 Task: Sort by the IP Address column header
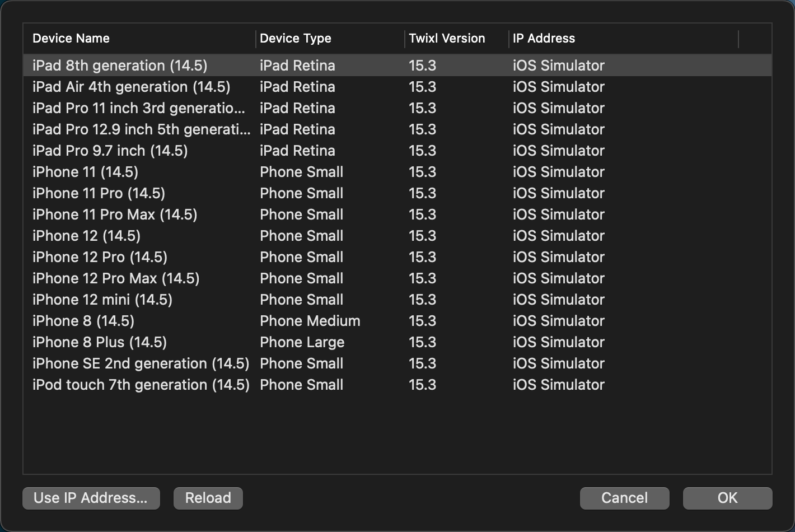tap(624, 39)
